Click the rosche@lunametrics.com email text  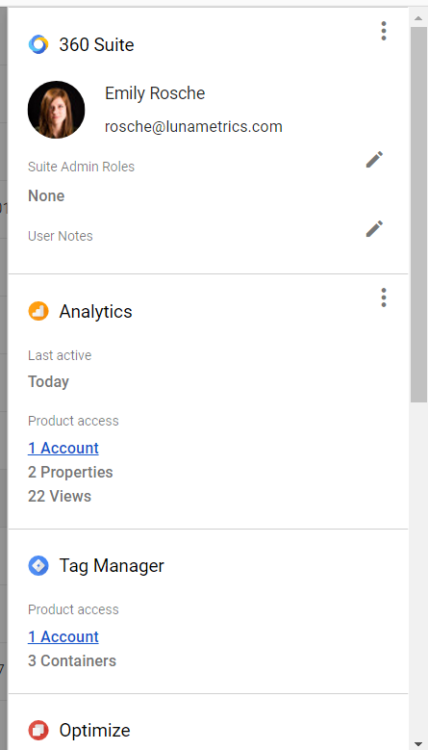click(x=194, y=127)
